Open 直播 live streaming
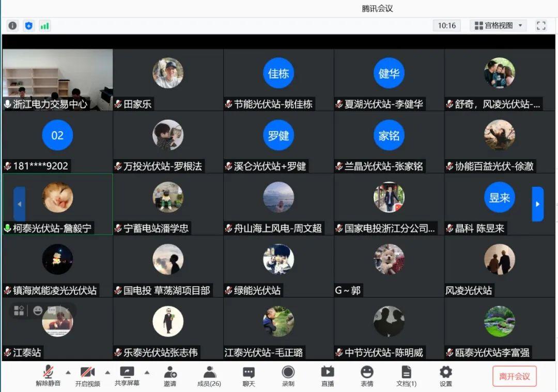 pyautogui.click(x=328, y=376)
